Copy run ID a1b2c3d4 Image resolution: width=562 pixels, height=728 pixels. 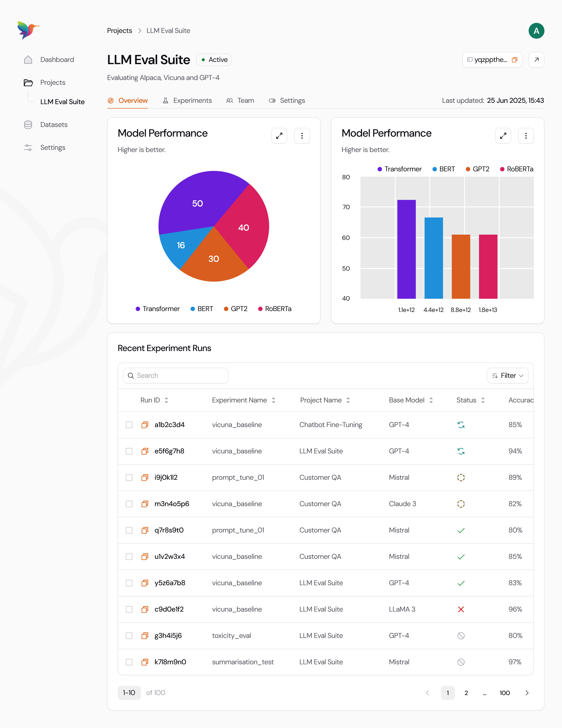(x=145, y=425)
